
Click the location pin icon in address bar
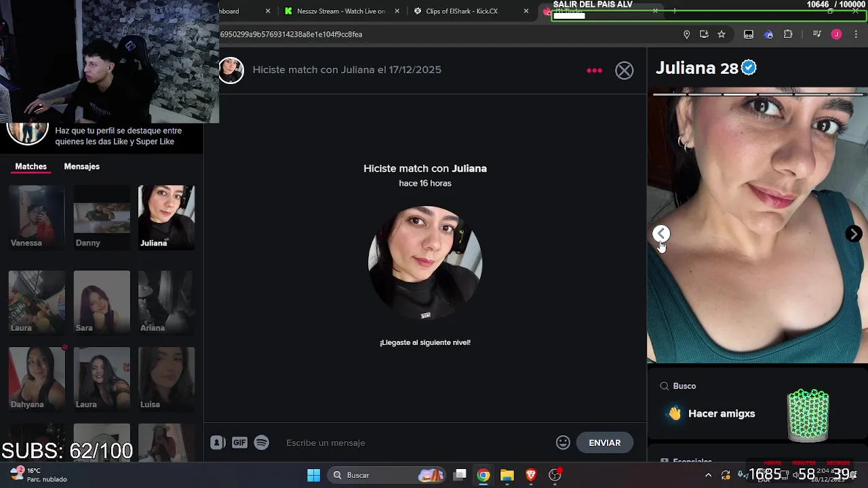tap(686, 35)
